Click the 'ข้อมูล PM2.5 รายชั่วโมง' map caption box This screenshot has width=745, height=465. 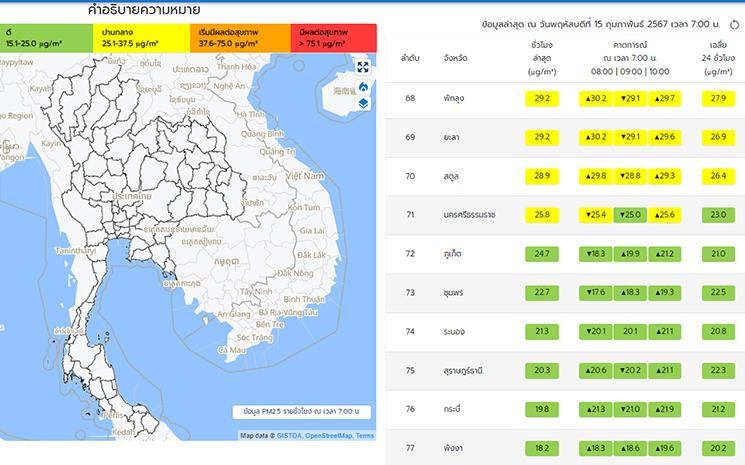tap(302, 412)
